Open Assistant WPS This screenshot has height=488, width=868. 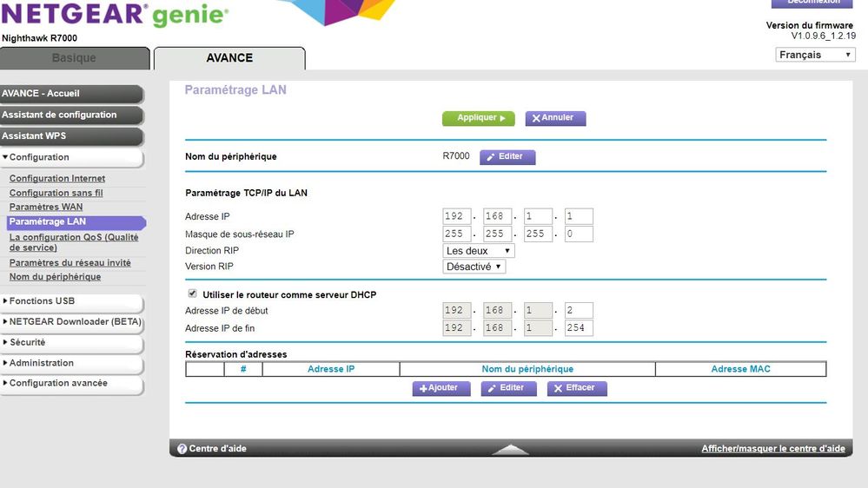tap(72, 136)
